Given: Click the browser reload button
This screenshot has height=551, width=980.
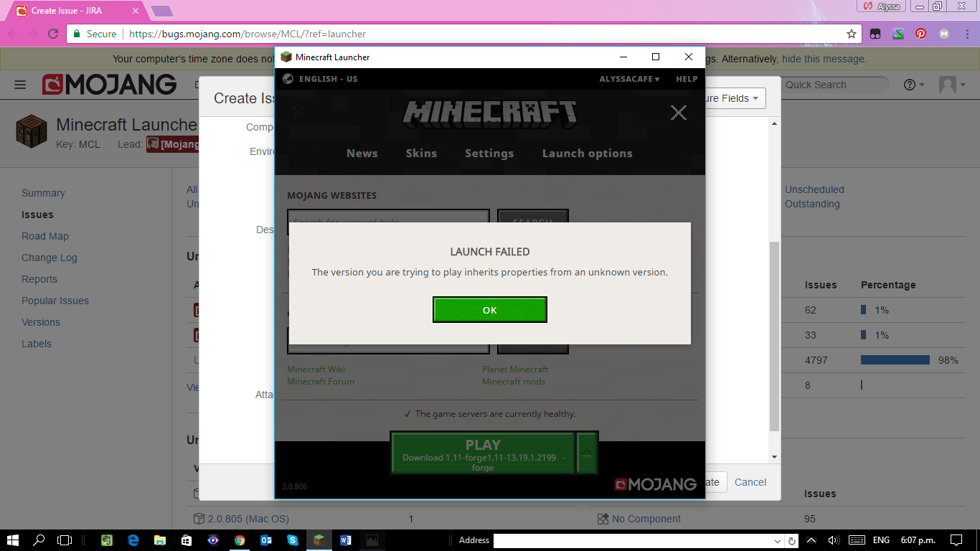Looking at the screenshot, I should point(53,34).
